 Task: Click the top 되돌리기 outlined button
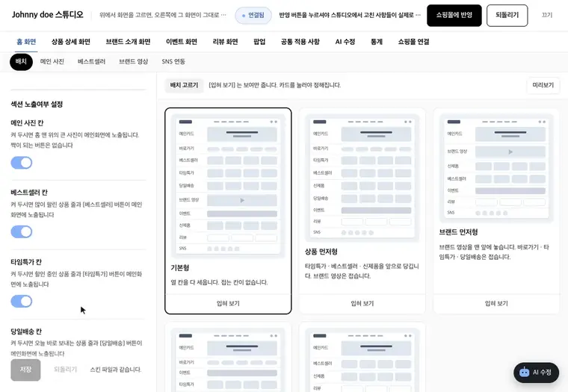coord(507,15)
